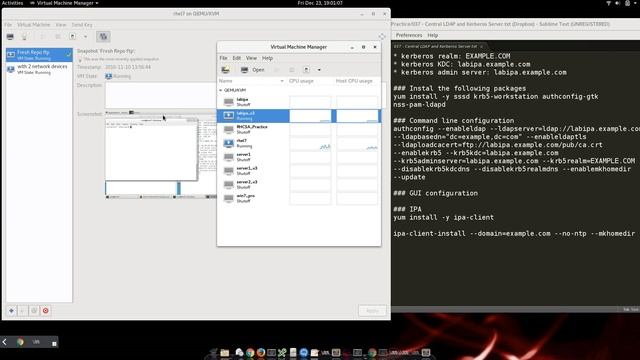Screen dimensions: 640x360
Task: Run the selected snapshot button
Action: [x=22, y=311]
